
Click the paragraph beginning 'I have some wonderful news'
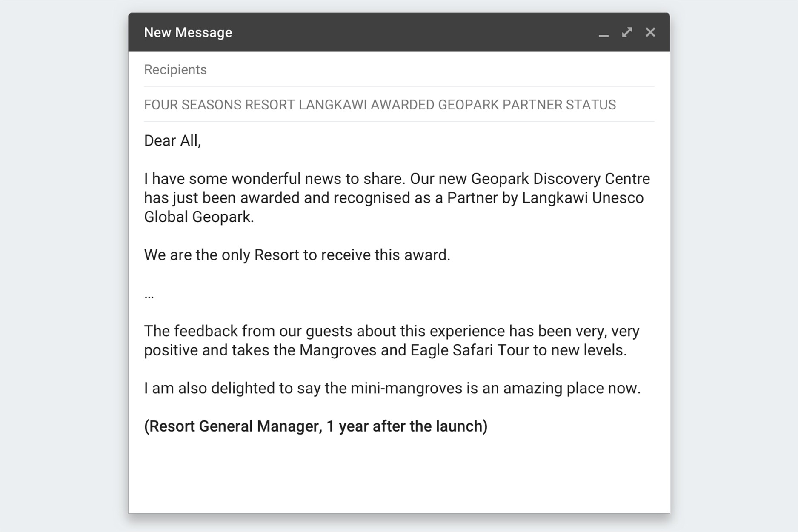[397, 198]
